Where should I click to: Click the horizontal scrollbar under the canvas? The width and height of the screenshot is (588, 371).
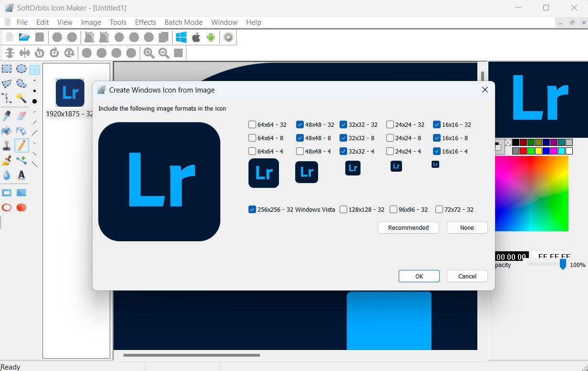point(192,355)
